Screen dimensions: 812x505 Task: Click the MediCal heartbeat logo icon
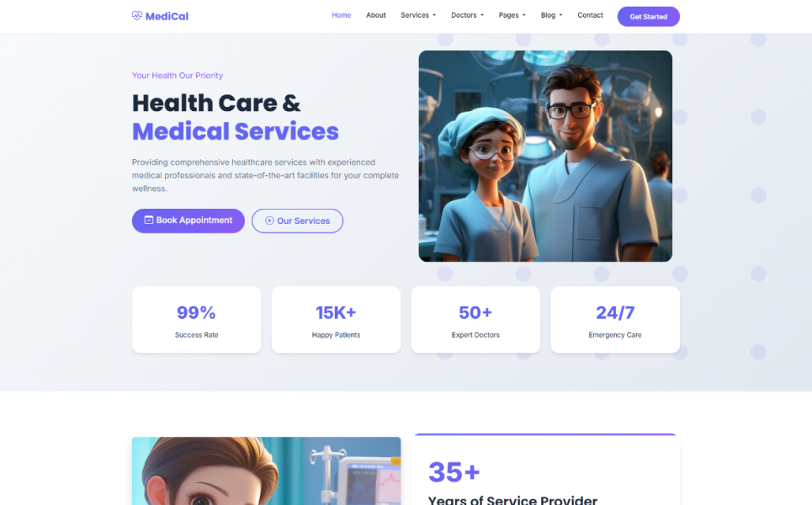coord(136,15)
